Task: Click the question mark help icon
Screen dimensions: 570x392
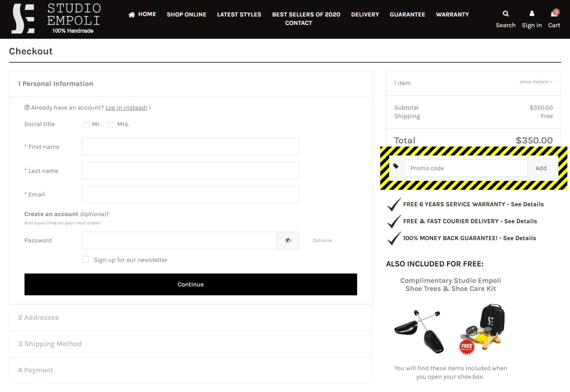Action: tap(27, 107)
